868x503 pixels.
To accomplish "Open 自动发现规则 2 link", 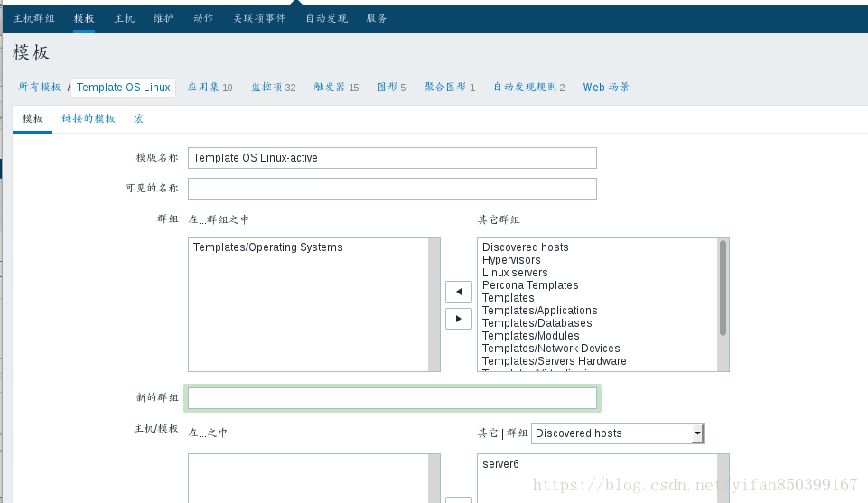I will [529, 87].
